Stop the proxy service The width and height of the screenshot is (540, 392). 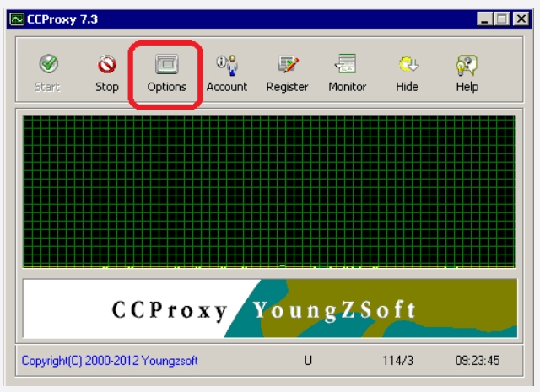[x=107, y=73]
